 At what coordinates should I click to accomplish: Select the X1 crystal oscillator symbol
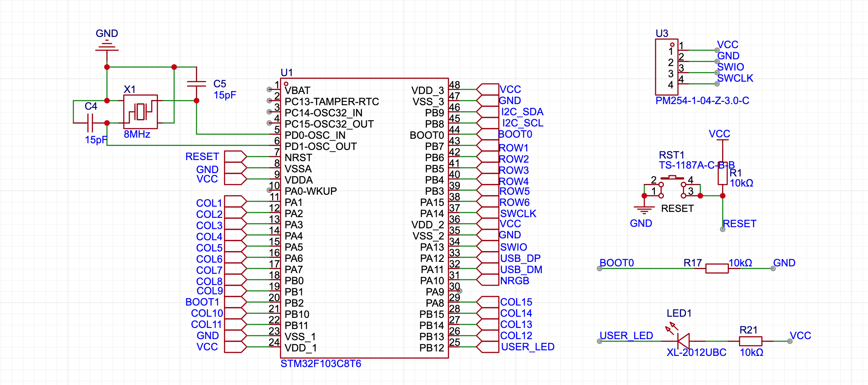pyautogui.click(x=140, y=112)
